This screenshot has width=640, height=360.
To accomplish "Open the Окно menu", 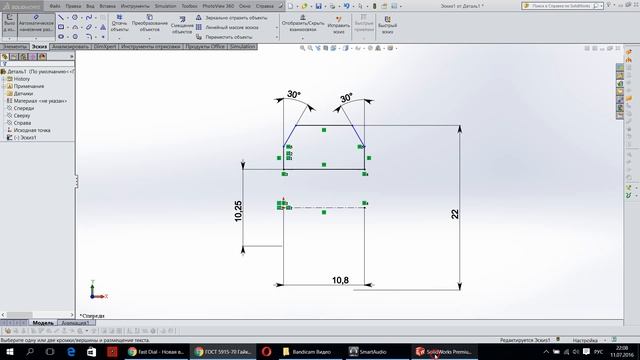I will (244, 6).
